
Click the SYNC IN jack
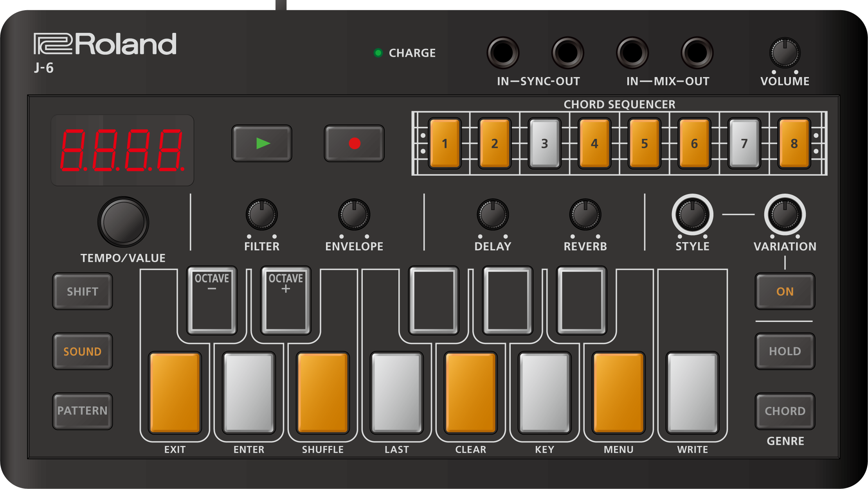pos(503,52)
